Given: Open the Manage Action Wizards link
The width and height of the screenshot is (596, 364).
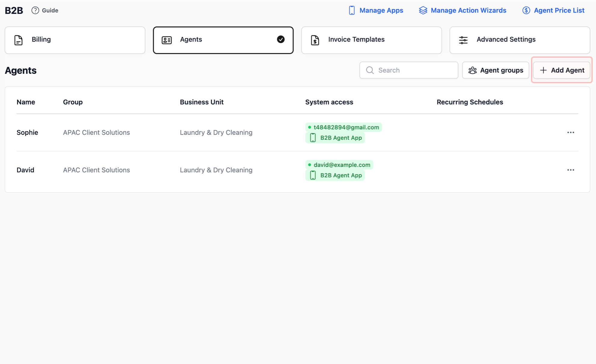Looking at the screenshot, I should click(468, 11).
